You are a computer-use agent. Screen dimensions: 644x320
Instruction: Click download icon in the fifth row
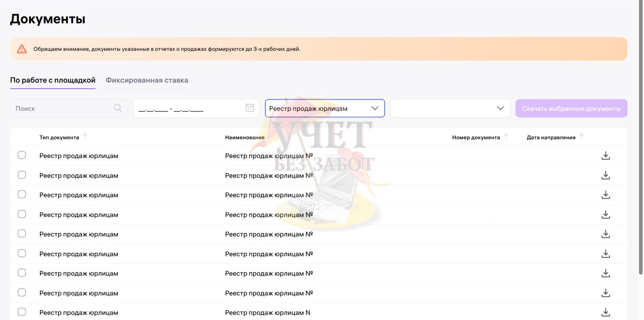pos(605,234)
